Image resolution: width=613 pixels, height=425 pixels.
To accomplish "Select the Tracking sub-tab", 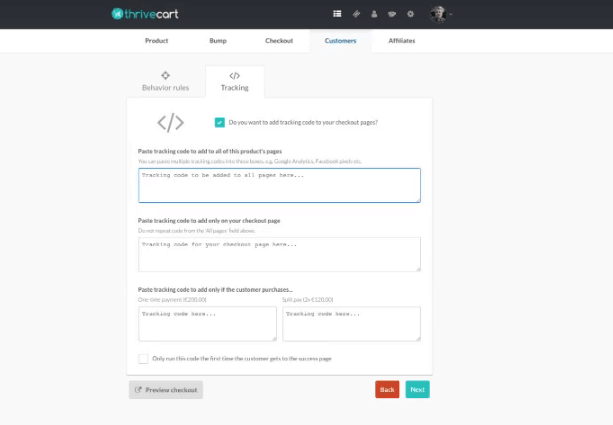I will pyautogui.click(x=235, y=81).
